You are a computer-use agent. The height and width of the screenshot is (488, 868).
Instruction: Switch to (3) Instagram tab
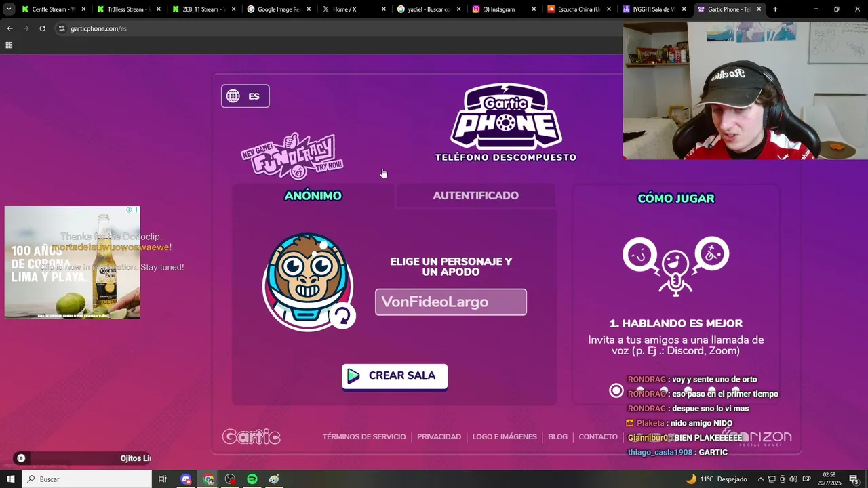(x=504, y=9)
